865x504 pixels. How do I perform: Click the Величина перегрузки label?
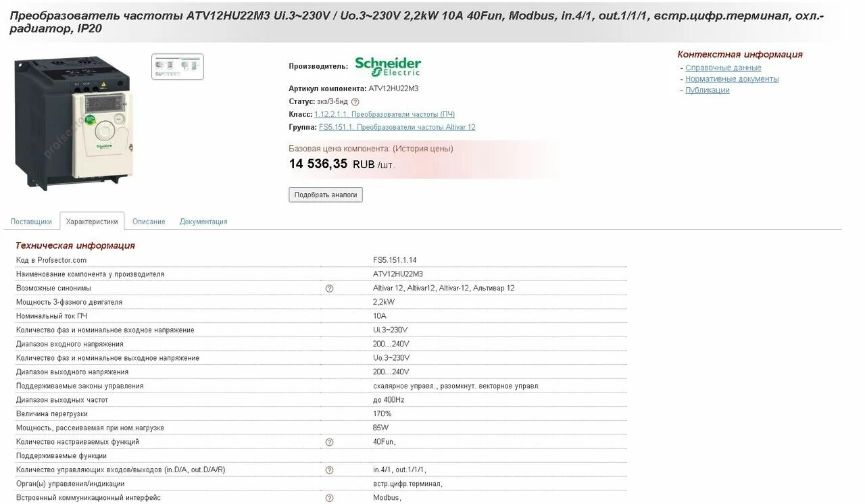coord(51,414)
